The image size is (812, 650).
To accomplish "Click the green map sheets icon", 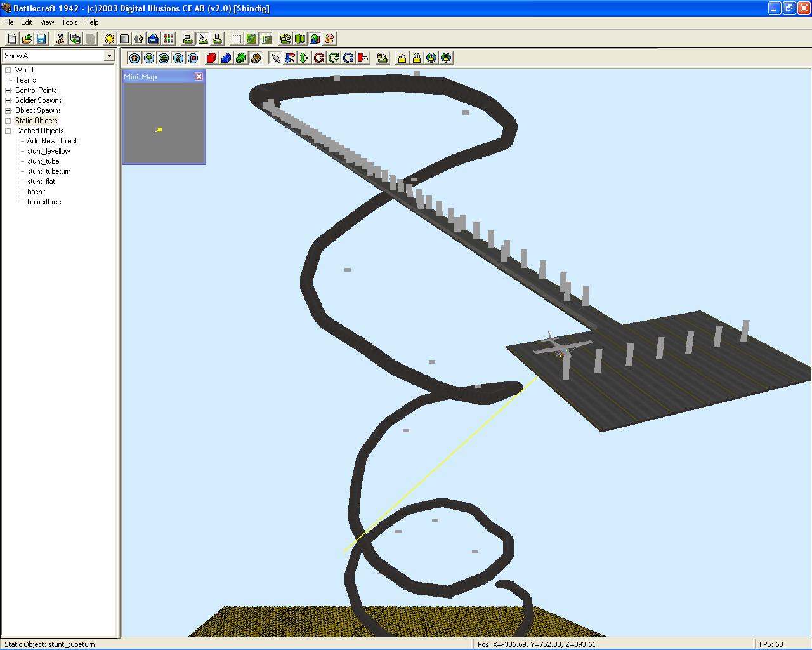I will [300, 39].
